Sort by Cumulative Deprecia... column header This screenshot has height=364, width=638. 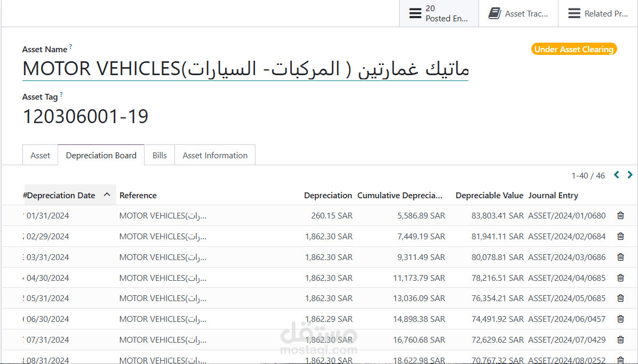pyautogui.click(x=400, y=195)
